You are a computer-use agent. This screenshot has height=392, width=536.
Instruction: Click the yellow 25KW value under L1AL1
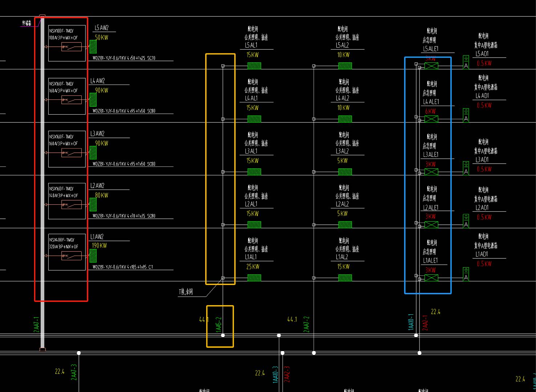(x=253, y=267)
